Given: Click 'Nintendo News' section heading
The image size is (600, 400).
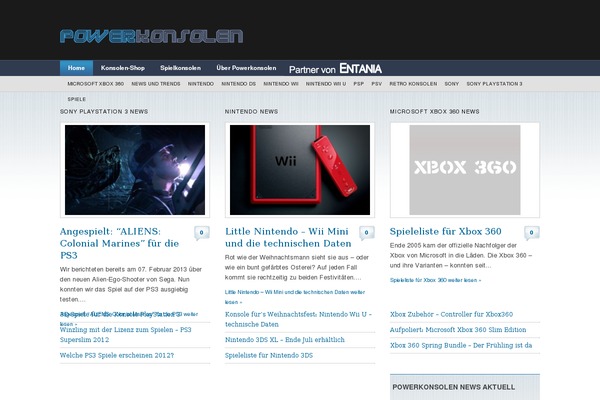Looking at the screenshot, I should click(x=251, y=111).
